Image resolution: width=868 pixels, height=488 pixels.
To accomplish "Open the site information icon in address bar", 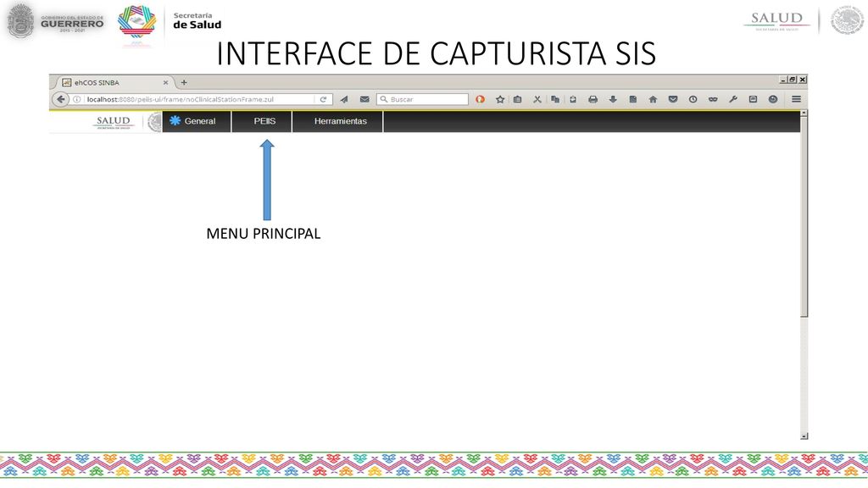I will [x=77, y=100].
